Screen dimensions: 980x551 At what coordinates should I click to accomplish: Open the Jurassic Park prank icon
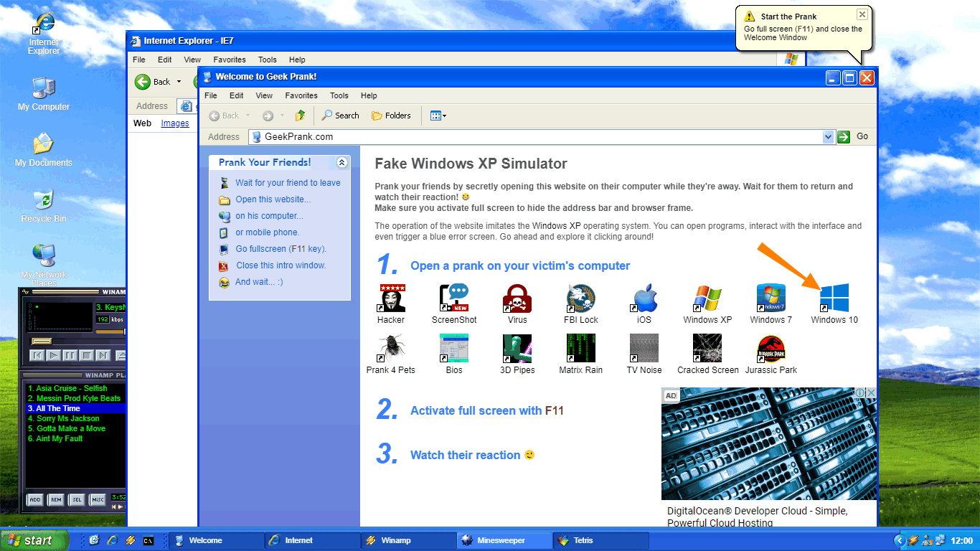pyautogui.click(x=771, y=348)
